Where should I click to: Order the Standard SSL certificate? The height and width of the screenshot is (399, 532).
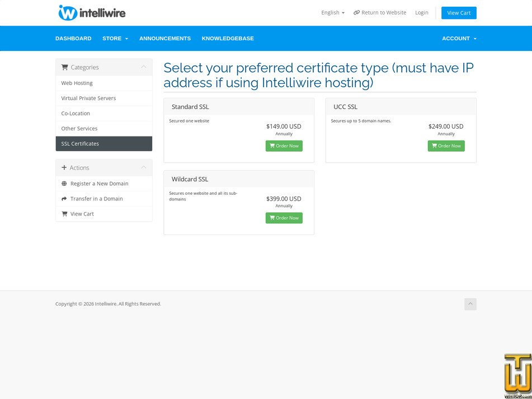click(284, 146)
